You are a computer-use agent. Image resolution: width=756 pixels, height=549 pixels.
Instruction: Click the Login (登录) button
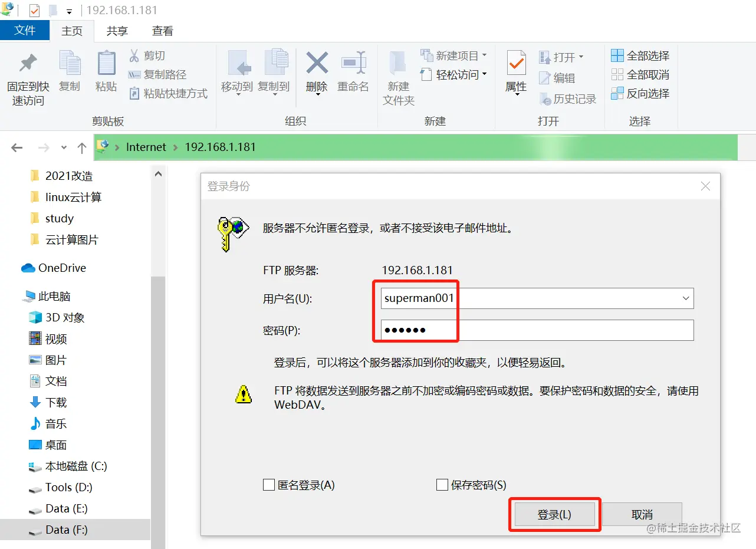coord(554,515)
